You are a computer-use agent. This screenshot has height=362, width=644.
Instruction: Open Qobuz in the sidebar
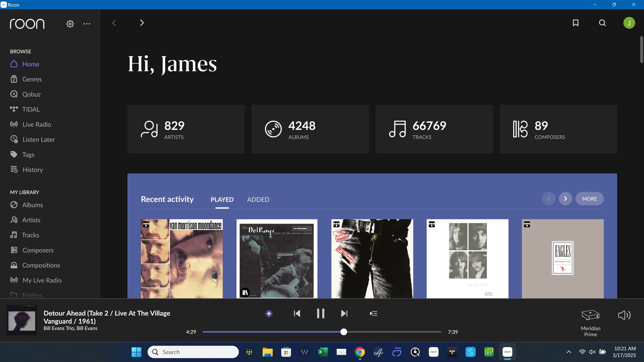(x=31, y=94)
